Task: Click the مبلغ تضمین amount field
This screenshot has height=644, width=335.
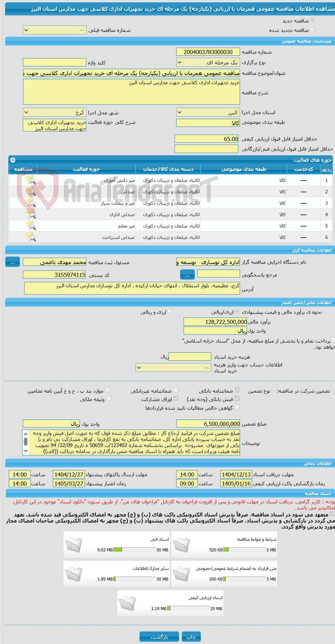Action: [x=208, y=424]
